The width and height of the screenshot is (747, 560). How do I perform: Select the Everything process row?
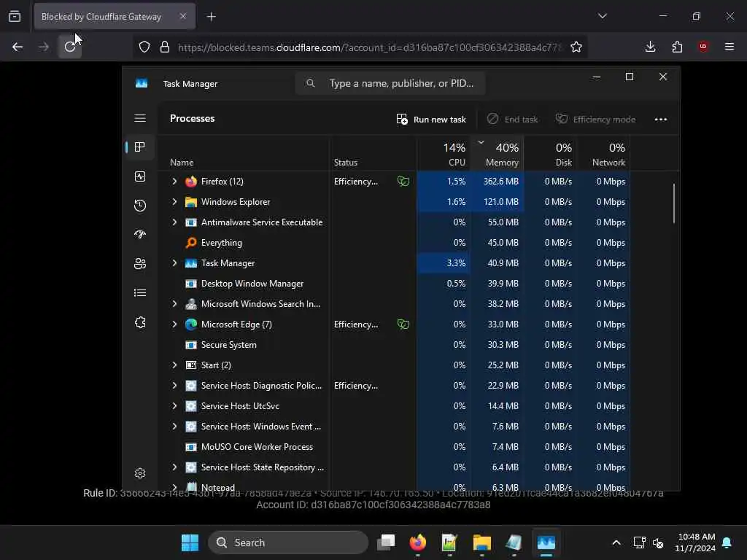[394, 243]
